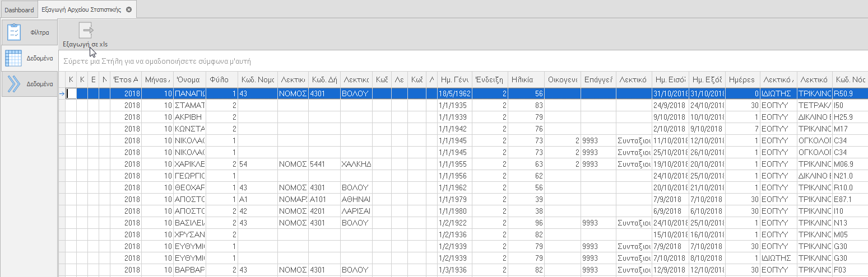This screenshot has height=277, width=868.
Task: Click the Έτος column header
Action: click(126, 79)
